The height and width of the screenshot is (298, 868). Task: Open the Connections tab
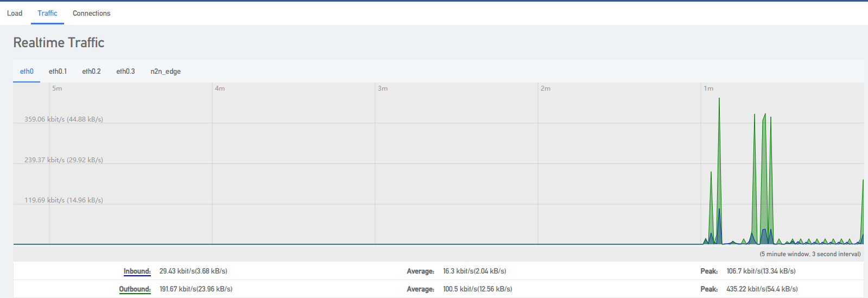(x=91, y=13)
